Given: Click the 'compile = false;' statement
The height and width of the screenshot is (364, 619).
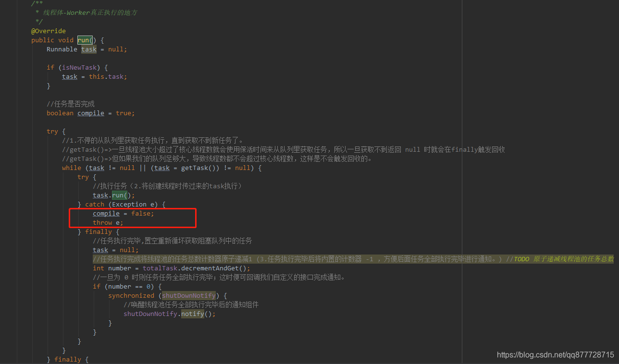Looking at the screenshot, I should [x=124, y=213].
